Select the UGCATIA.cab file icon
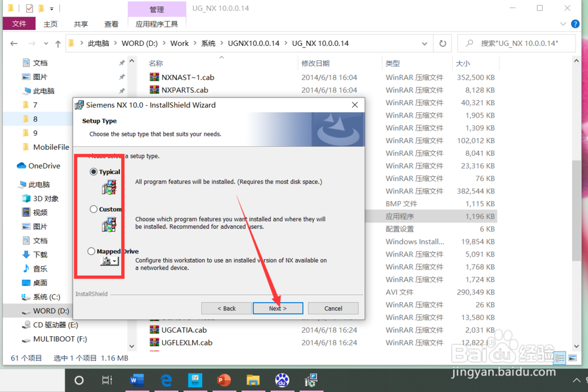 tap(155, 330)
